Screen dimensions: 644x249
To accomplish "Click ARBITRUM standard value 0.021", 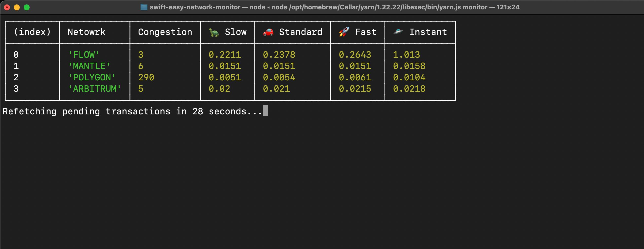I will pyautogui.click(x=276, y=89).
